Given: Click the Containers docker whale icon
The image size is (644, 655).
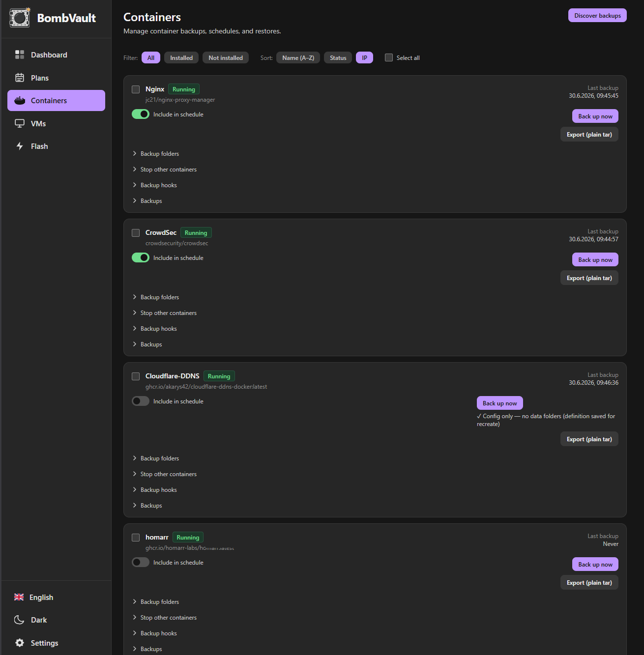Looking at the screenshot, I should point(20,100).
